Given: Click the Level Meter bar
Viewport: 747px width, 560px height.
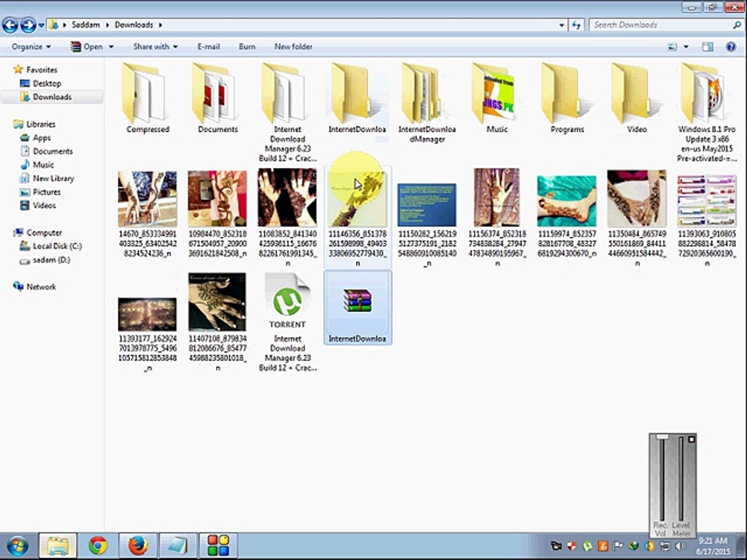Looking at the screenshot, I should [681, 479].
